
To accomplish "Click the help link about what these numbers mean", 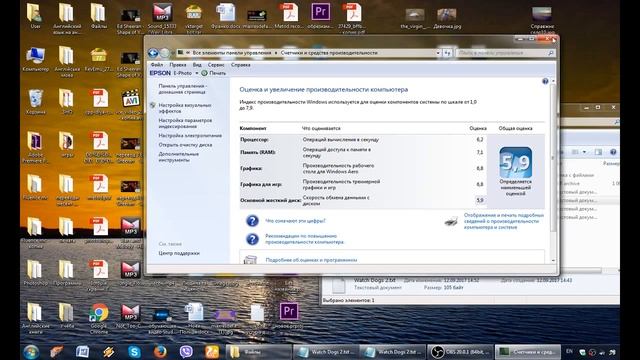I will point(296,221).
